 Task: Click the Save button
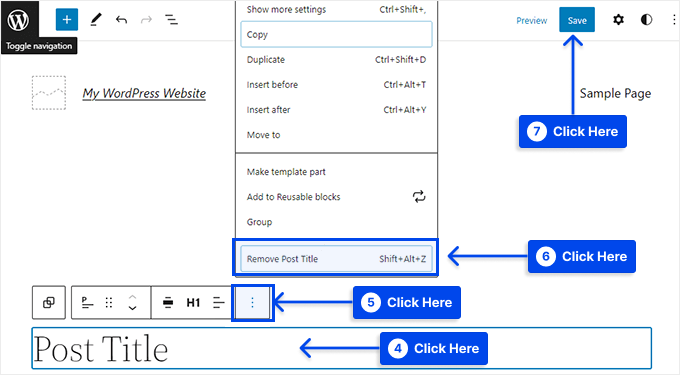pos(577,20)
